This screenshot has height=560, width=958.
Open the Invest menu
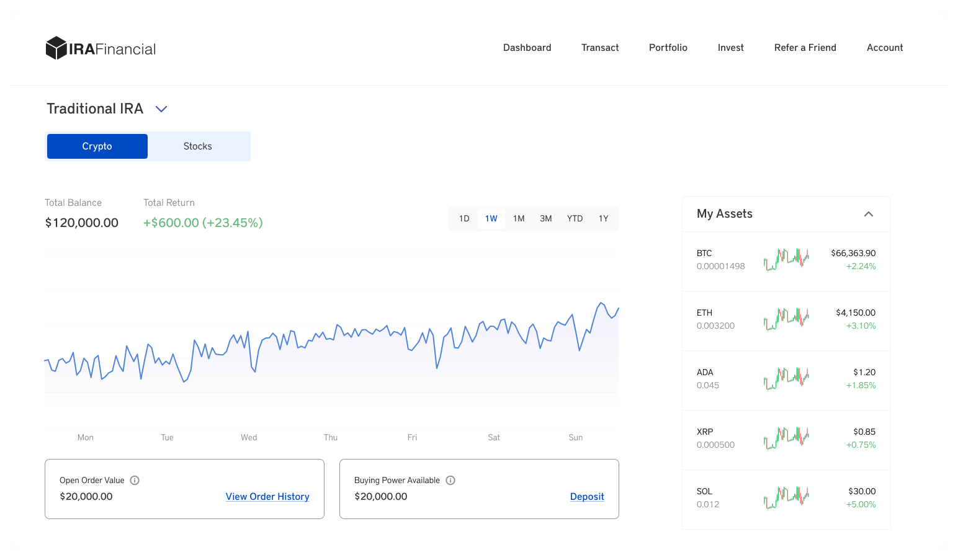(x=731, y=48)
